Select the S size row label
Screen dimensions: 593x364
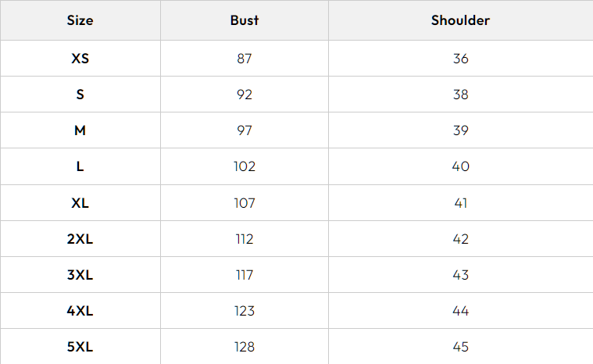(x=80, y=95)
